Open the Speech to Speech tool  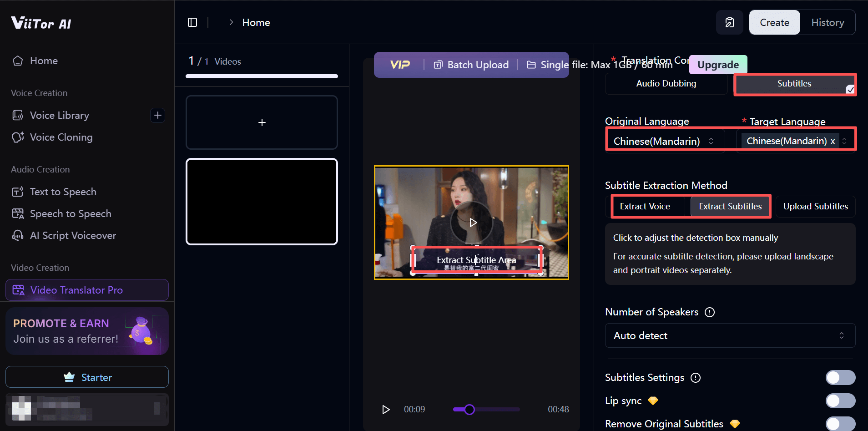click(x=70, y=213)
